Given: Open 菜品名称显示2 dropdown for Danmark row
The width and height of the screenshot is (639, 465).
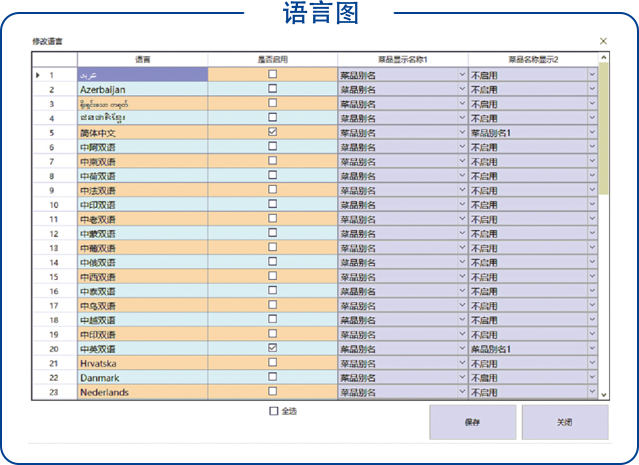Looking at the screenshot, I should pyautogui.click(x=592, y=377).
